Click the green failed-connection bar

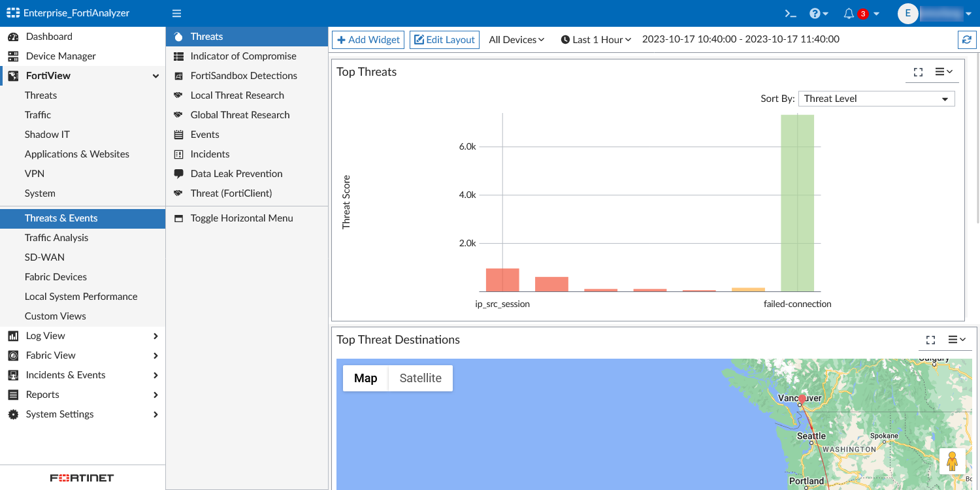click(797, 203)
